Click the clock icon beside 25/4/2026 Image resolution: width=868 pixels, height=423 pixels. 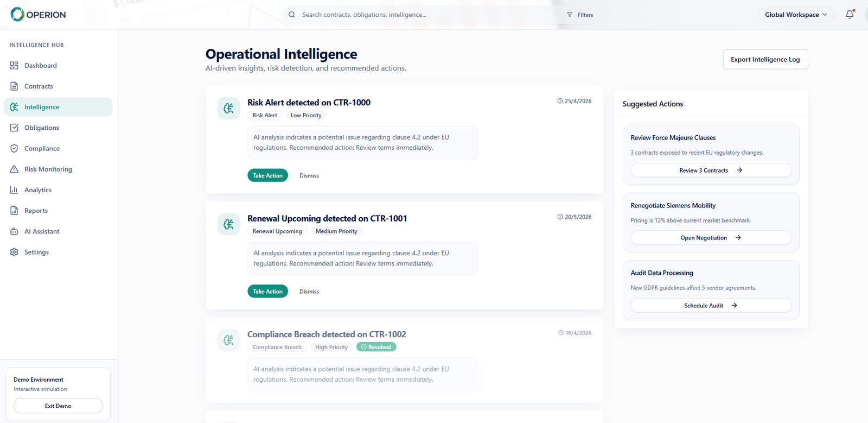tap(560, 101)
